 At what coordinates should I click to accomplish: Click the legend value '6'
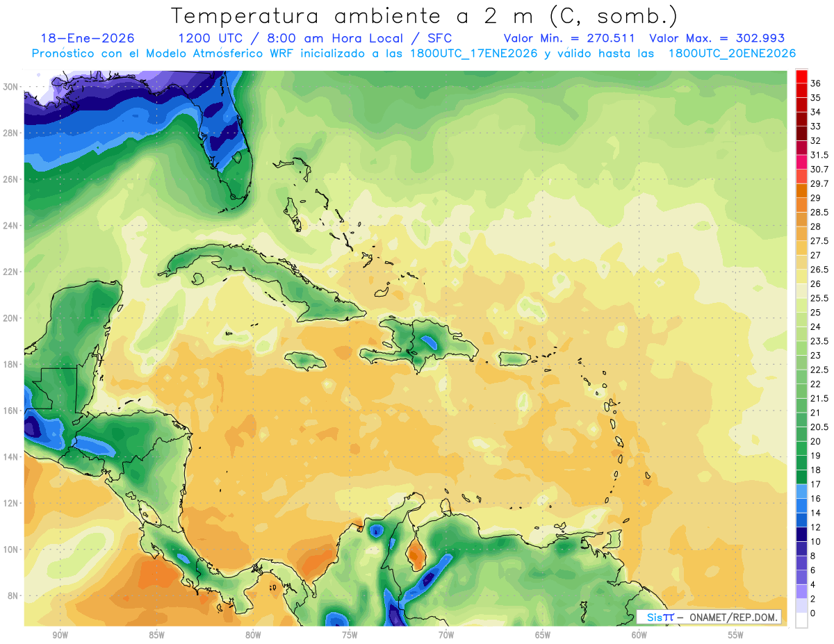click(813, 570)
